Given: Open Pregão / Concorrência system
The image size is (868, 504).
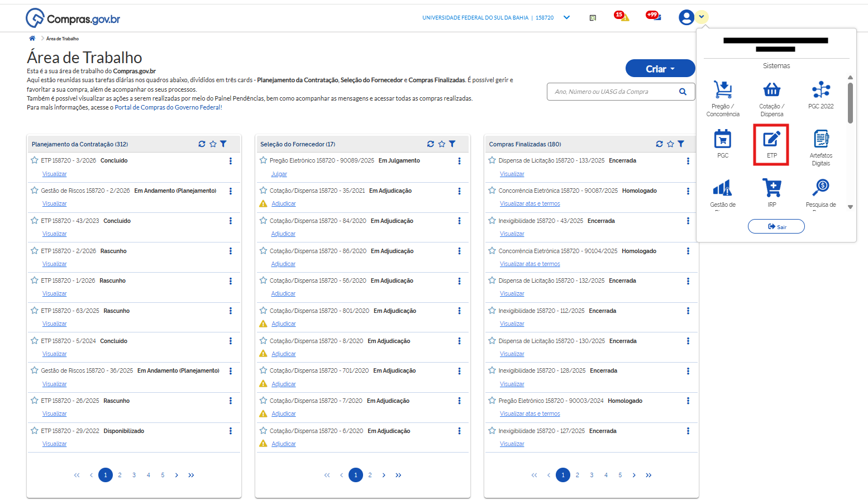Looking at the screenshot, I should [723, 91].
